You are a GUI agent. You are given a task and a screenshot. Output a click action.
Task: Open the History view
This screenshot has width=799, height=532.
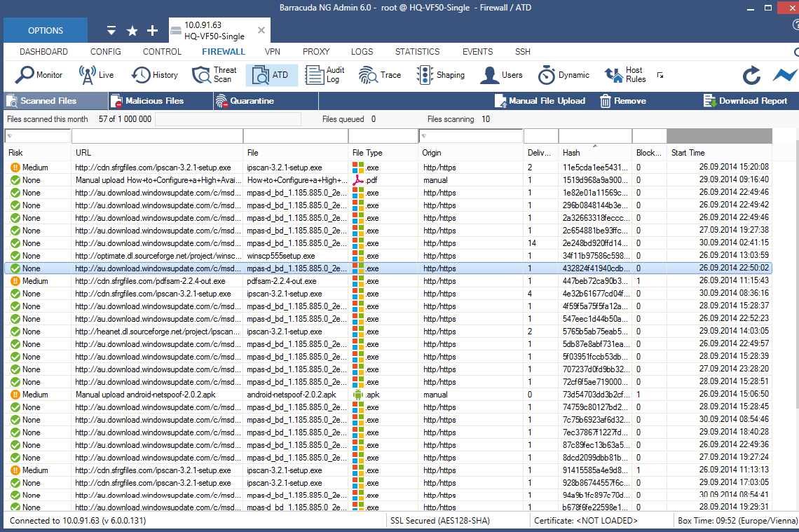click(154, 75)
